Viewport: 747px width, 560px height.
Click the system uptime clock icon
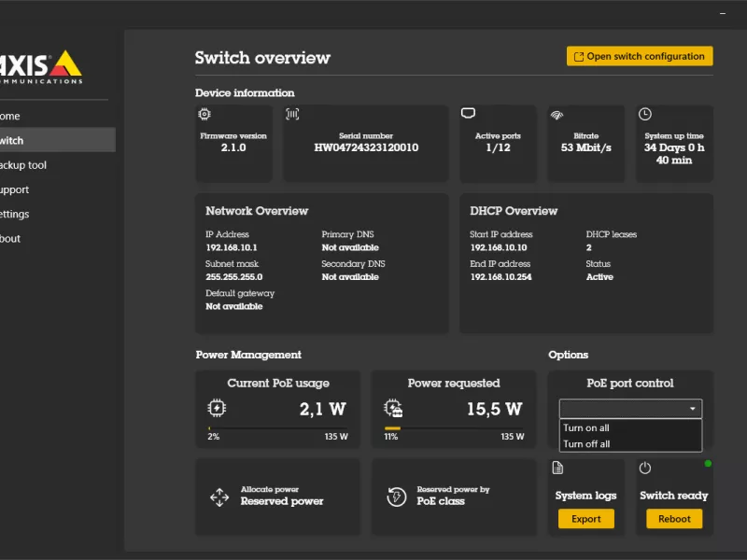[644, 113]
